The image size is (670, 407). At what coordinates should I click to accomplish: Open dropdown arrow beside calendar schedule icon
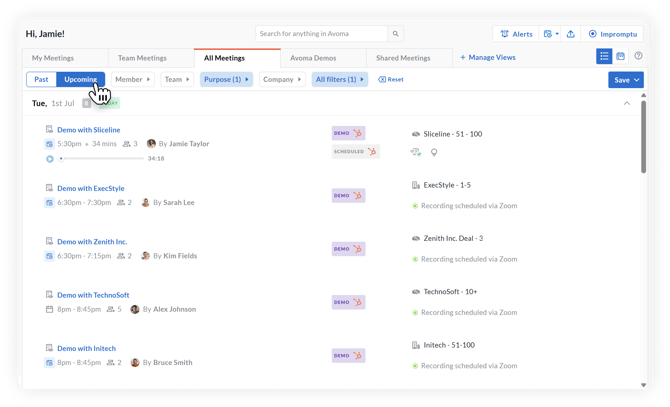[557, 34]
